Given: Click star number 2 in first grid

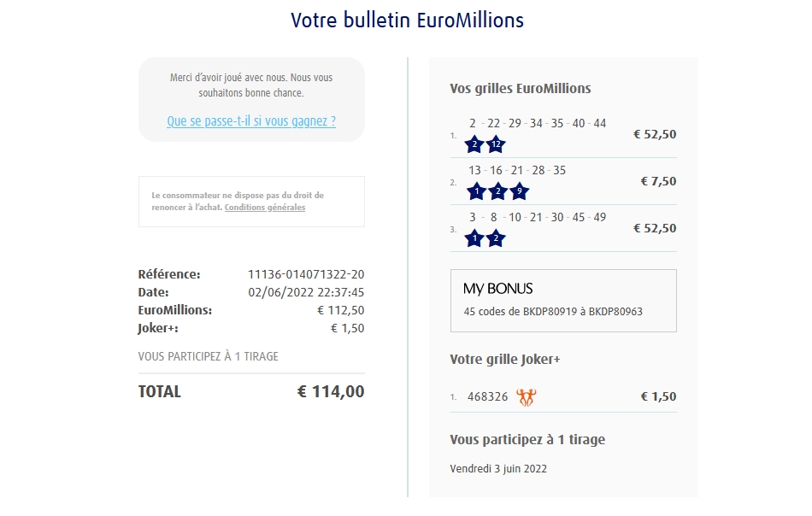Looking at the screenshot, I should [474, 144].
